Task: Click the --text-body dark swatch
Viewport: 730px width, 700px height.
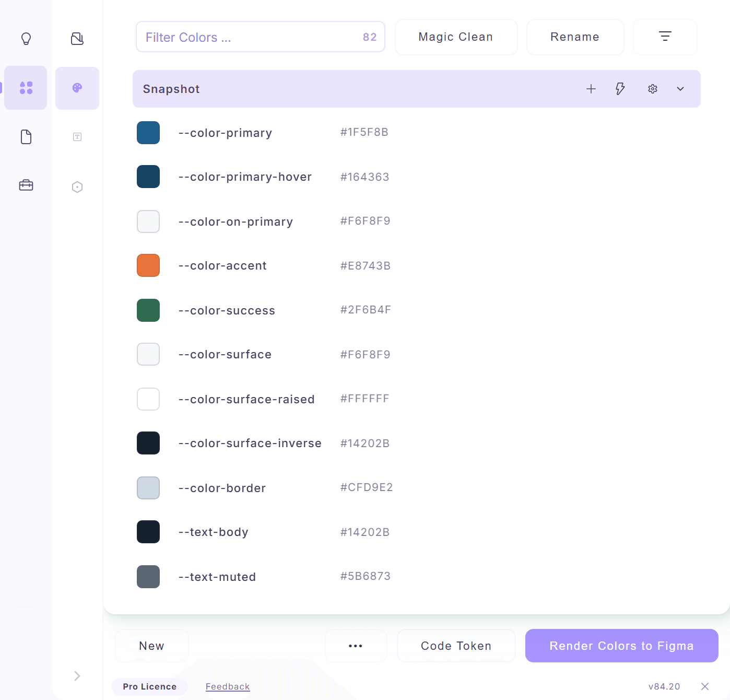Action: pyautogui.click(x=148, y=532)
